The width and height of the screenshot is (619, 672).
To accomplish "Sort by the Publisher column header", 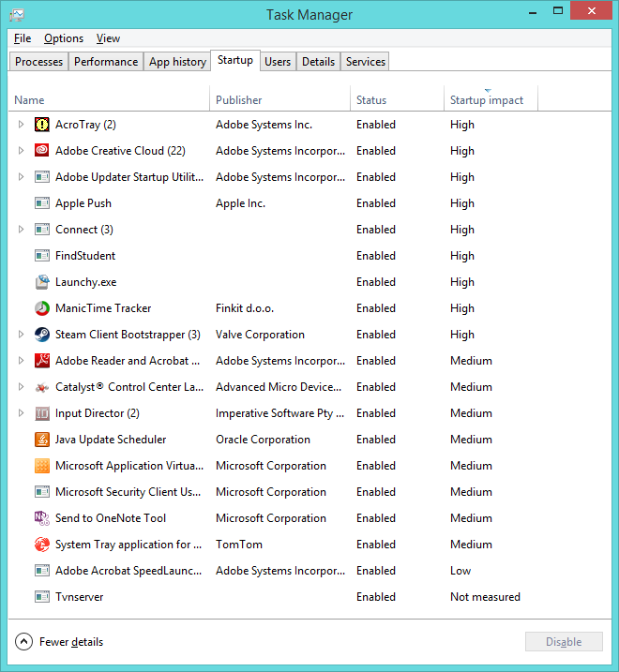I will click(x=280, y=100).
